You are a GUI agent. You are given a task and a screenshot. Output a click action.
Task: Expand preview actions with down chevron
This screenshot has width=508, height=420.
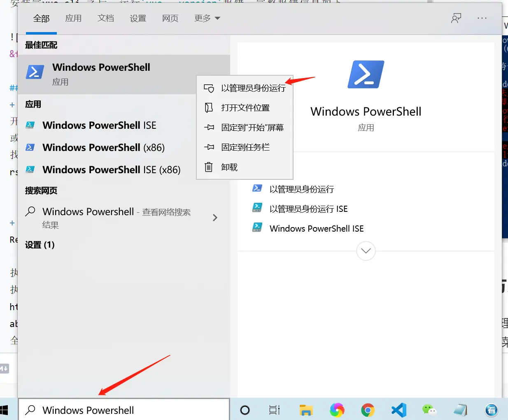pos(366,251)
